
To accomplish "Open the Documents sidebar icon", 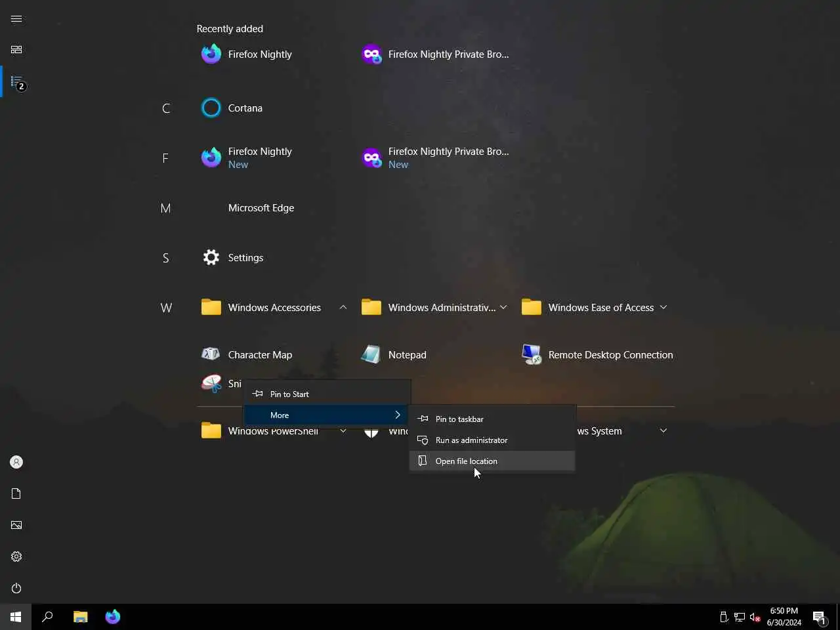I will coord(16,493).
